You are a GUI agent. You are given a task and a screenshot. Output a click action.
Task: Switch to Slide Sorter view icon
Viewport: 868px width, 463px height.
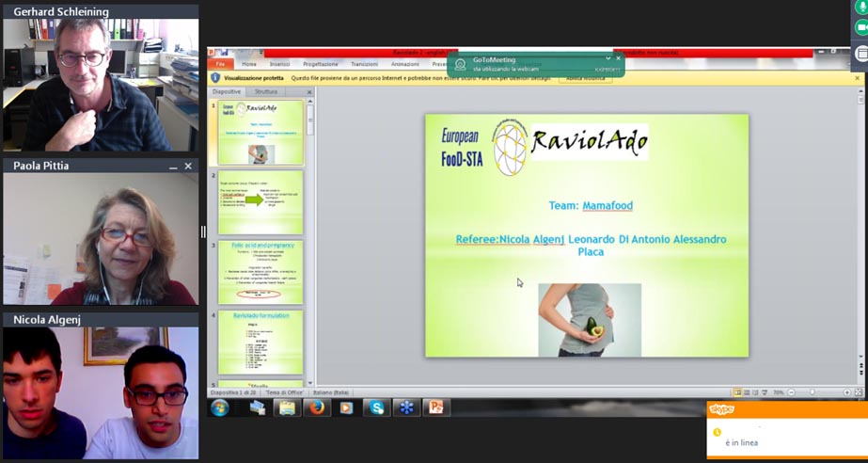(747, 392)
